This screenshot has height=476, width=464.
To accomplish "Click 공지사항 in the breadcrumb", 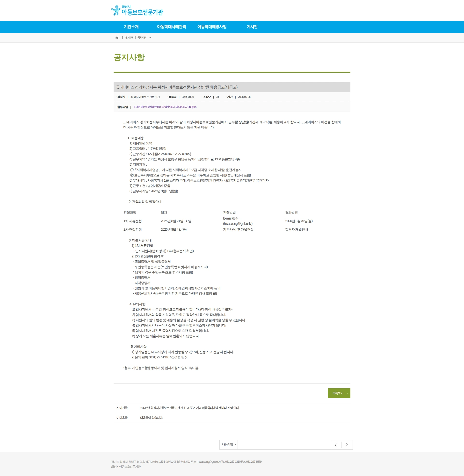I will 142,38.
